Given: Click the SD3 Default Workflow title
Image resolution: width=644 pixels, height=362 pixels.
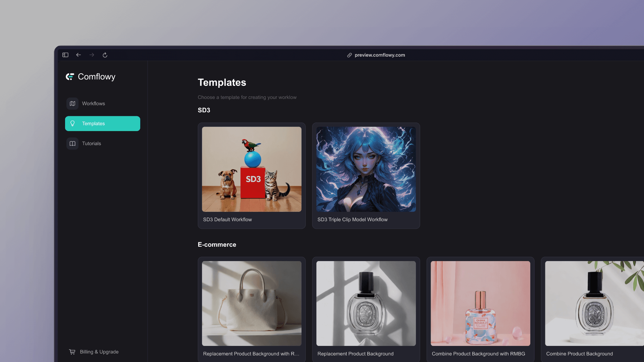Looking at the screenshot, I should click(x=227, y=220).
